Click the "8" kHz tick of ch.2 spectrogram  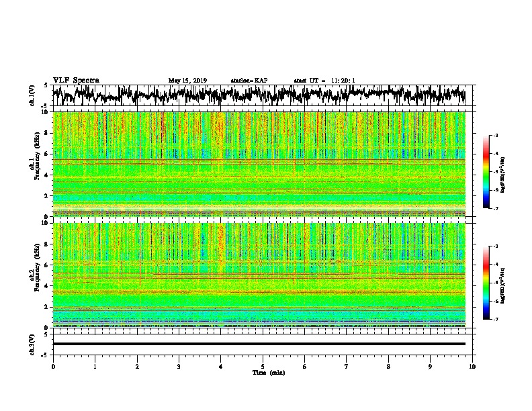point(47,244)
